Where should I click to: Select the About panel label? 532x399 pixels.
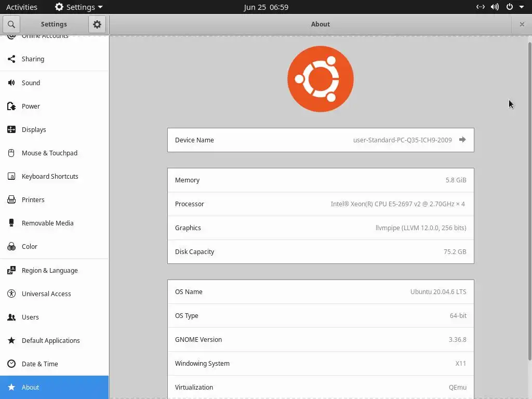30,387
